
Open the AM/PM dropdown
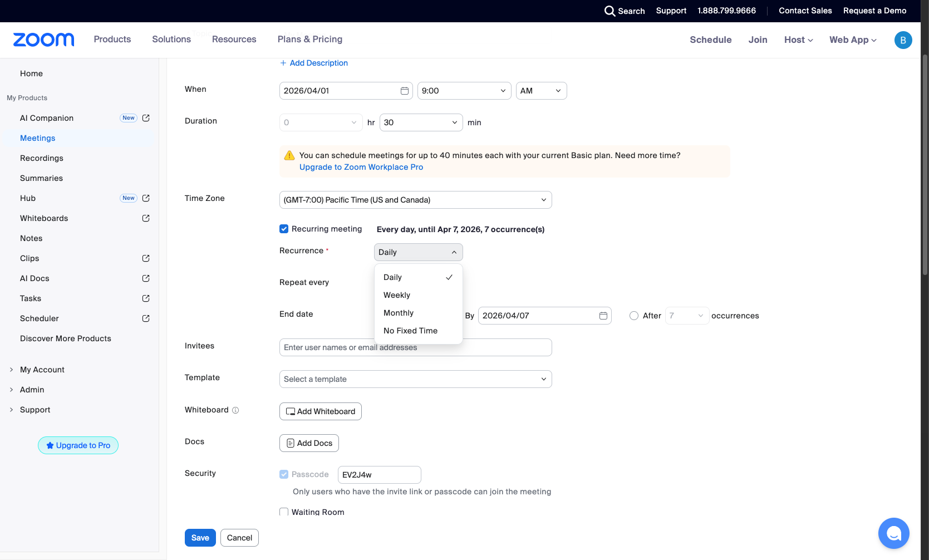pyautogui.click(x=542, y=91)
